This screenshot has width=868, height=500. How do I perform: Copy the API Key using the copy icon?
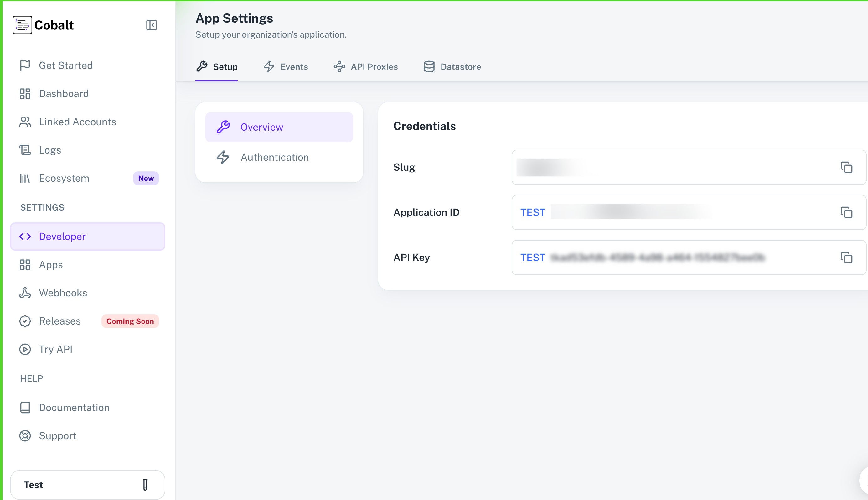[847, 258]
